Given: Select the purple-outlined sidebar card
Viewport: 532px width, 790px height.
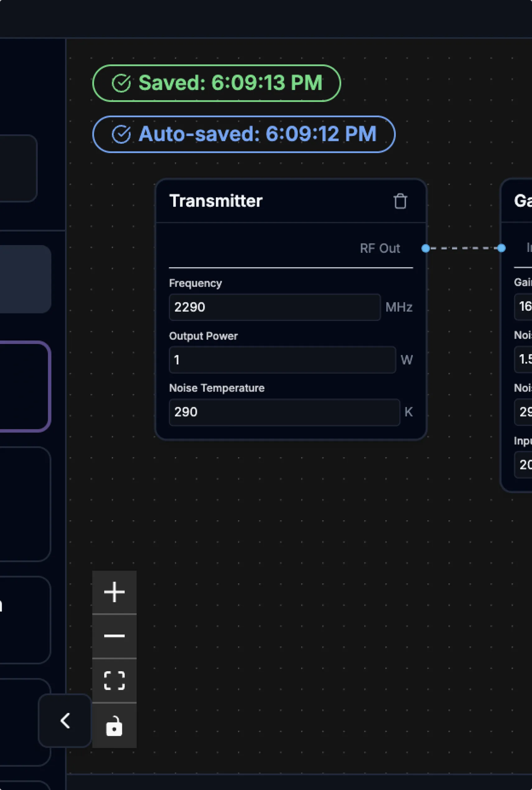Looking at the screenshot, I should pos(24,386).
